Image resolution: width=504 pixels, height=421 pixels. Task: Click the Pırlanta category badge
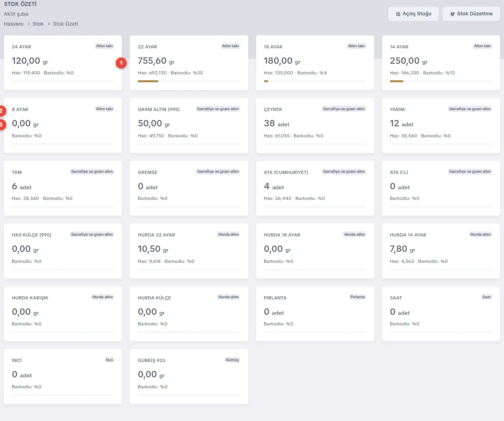point(358,297)
